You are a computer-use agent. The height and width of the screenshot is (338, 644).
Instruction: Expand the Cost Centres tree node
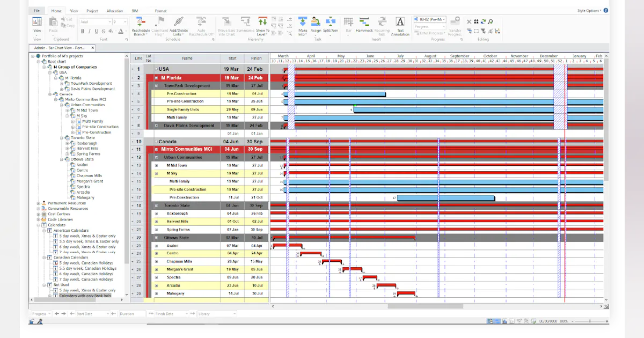tap(38, 214)
